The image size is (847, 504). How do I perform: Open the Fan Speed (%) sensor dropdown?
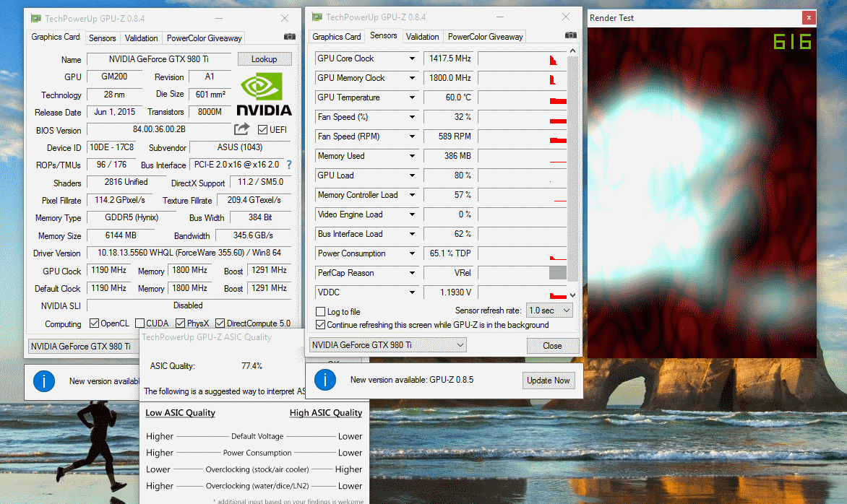[412, 116]
